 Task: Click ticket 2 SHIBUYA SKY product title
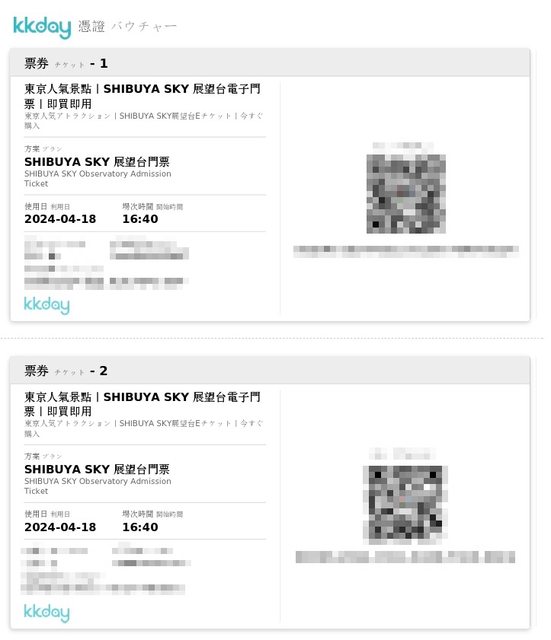point(142,404)
